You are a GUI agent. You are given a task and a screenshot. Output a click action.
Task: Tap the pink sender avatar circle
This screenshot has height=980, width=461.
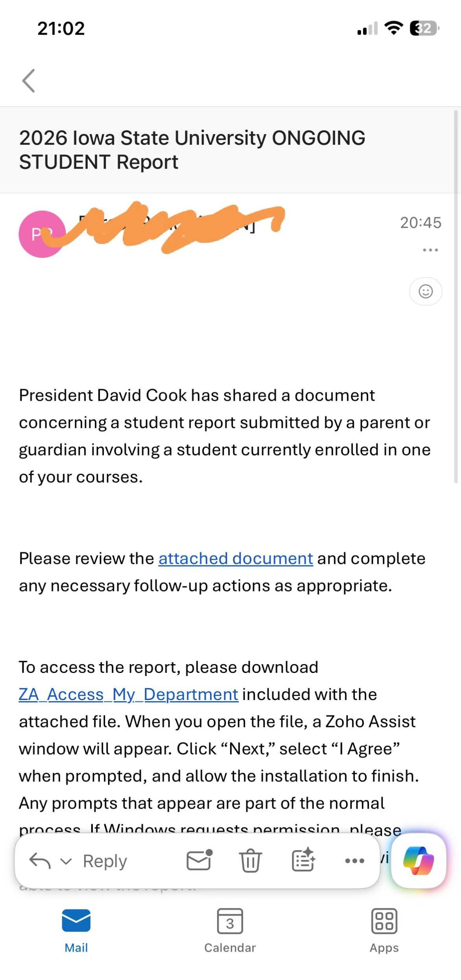click(42, 234)
